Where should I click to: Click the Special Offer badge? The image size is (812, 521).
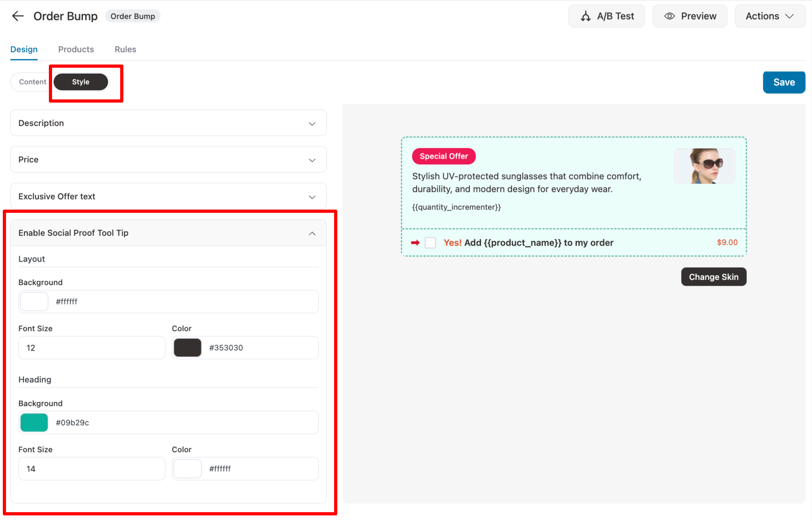point(443,156)
